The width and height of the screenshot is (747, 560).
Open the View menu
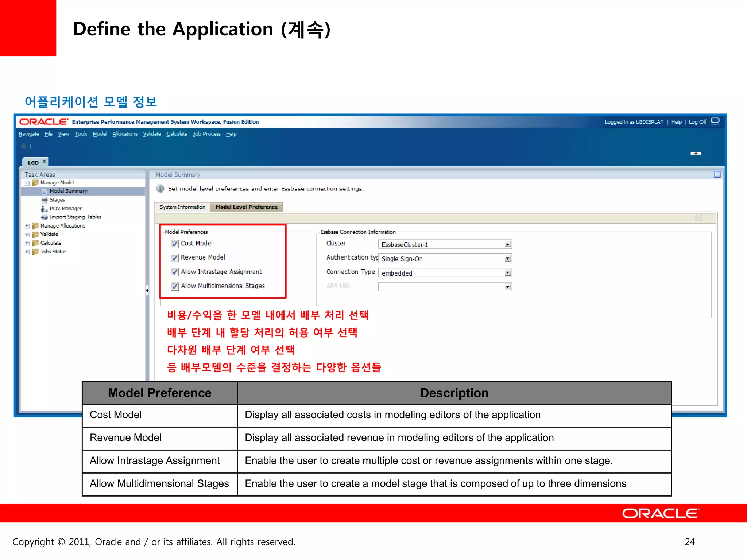63,134
